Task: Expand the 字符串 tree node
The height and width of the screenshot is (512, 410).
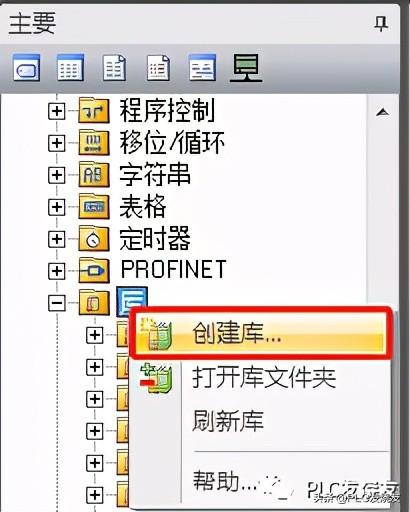Action: (57, 175)
